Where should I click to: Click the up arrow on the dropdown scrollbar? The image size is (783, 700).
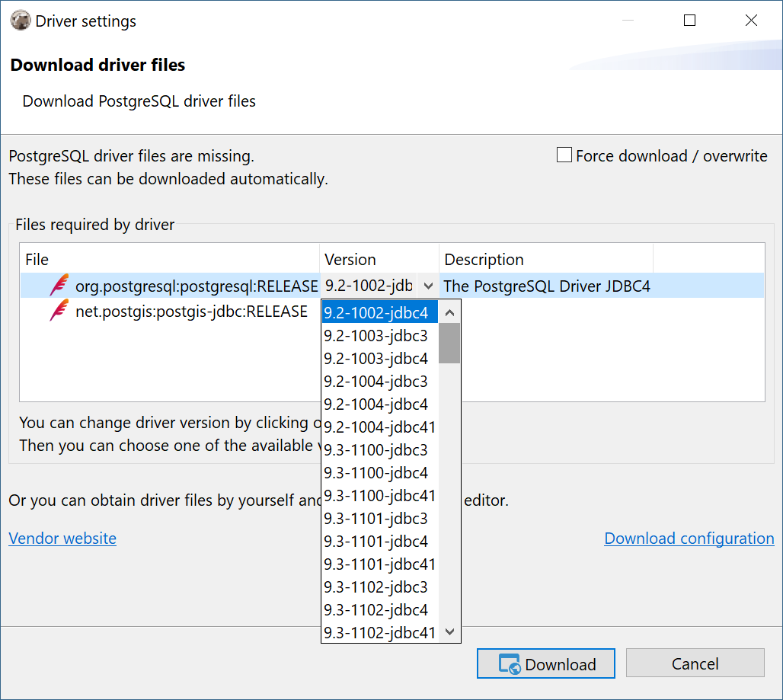(x=449, y=311)
